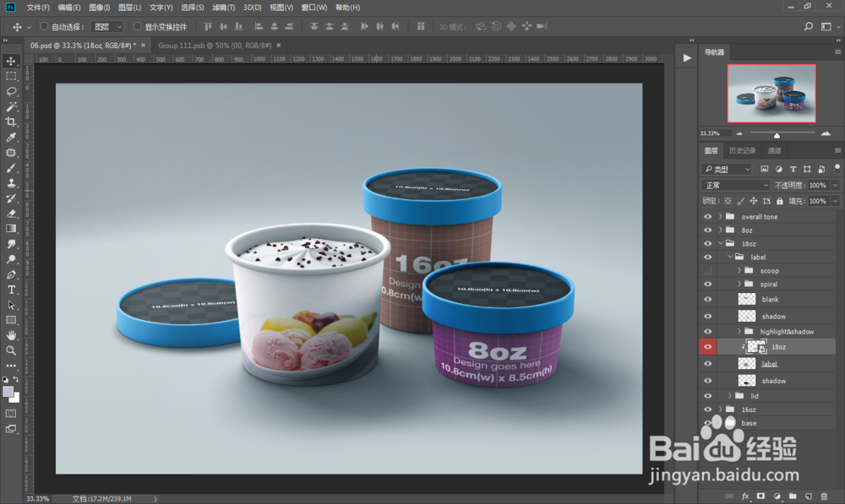Image resolution: width=845 pixels, height=504 pixels.
Task: Hide the spiral group
Action: (707, 284)
